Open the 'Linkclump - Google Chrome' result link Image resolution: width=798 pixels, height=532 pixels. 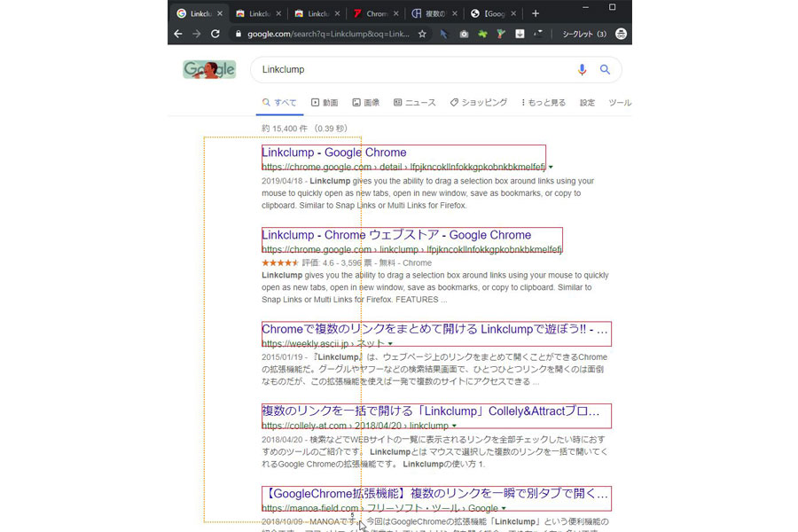334,153
